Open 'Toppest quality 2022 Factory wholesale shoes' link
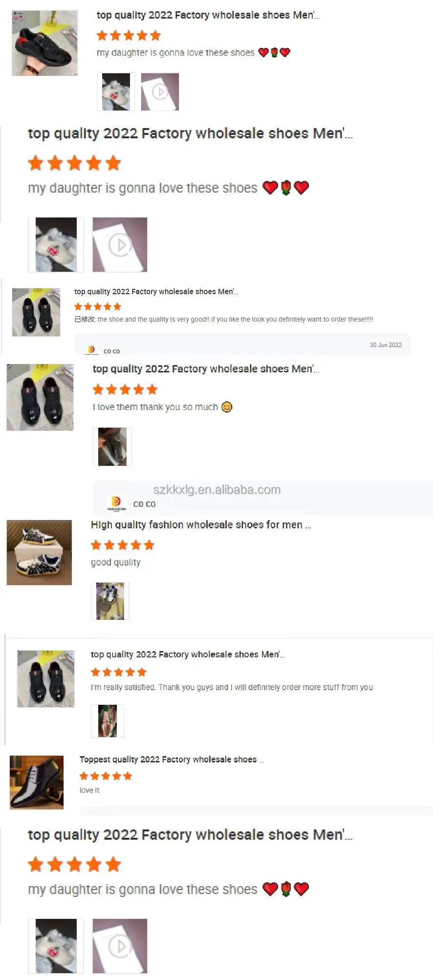433x980 pixels. (172, 760)
